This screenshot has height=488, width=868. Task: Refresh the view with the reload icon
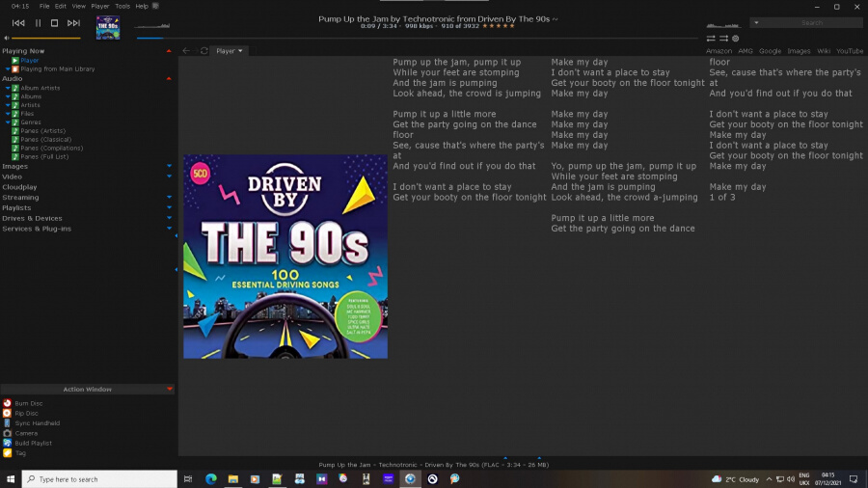click(203, 51)
